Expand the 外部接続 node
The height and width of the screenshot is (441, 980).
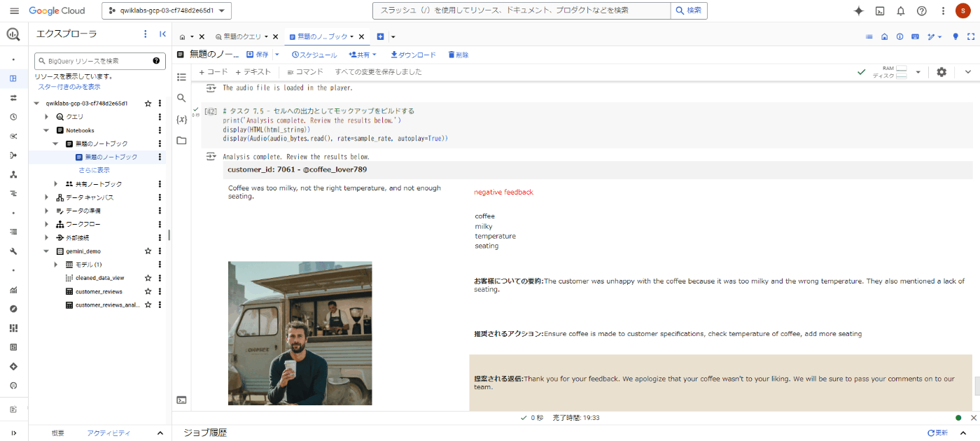point(46,238)
